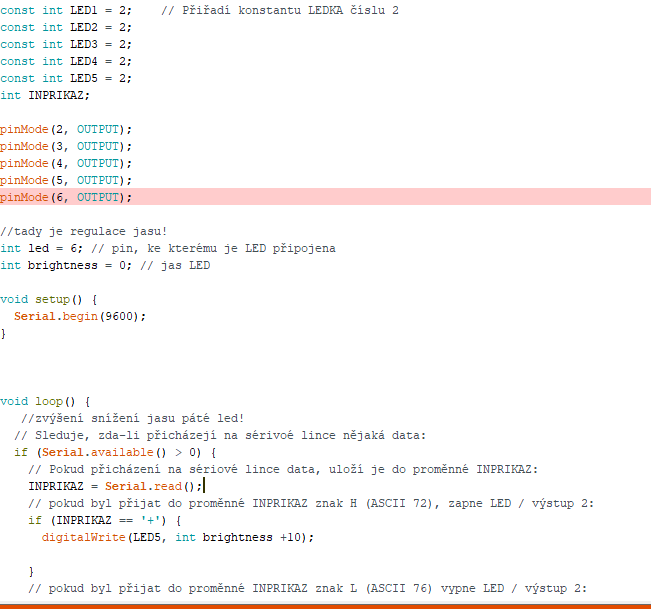
Task: Click on the int INPRIKAZ; declaration
Action: (x=45, y=95)
